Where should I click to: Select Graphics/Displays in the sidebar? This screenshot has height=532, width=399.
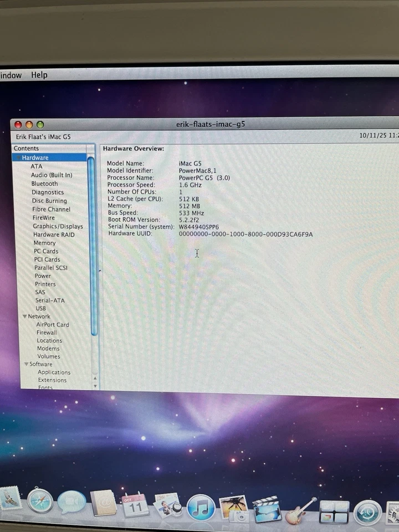pos(58,226)
